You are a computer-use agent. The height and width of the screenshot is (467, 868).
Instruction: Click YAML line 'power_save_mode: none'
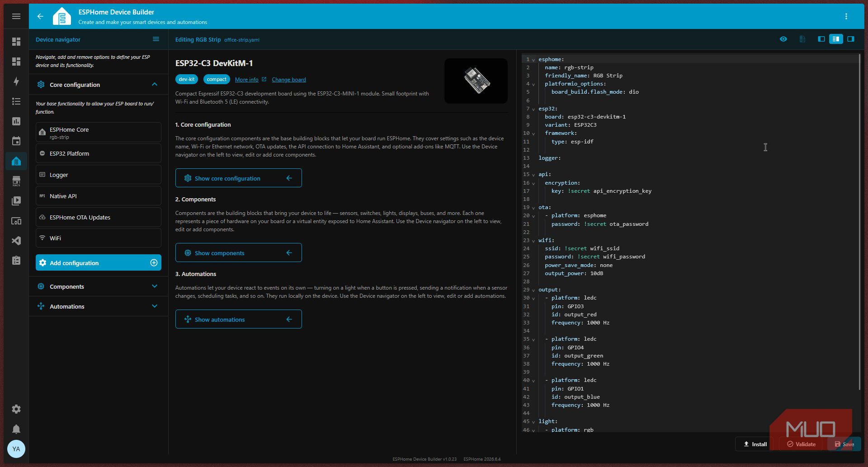[579, 265]
